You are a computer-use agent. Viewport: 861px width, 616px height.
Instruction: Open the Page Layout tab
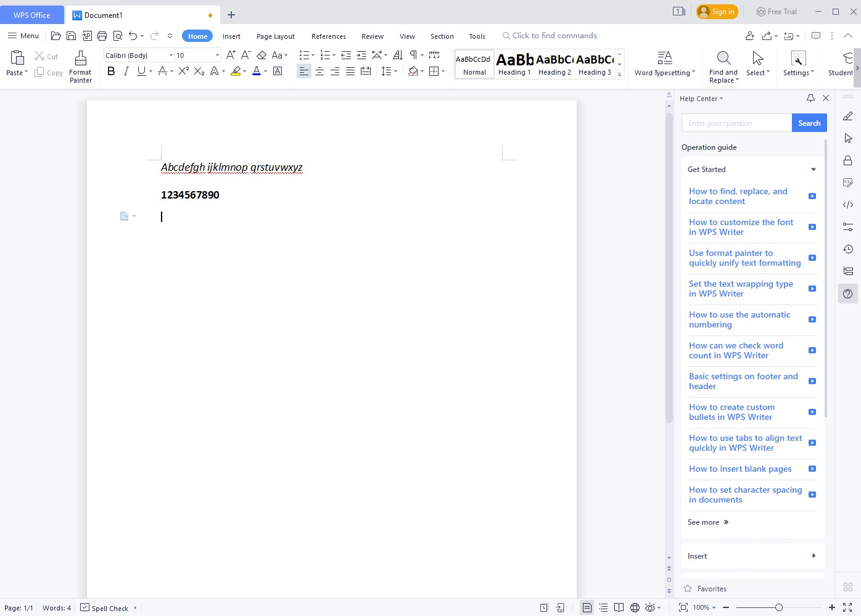pos(275,36)
